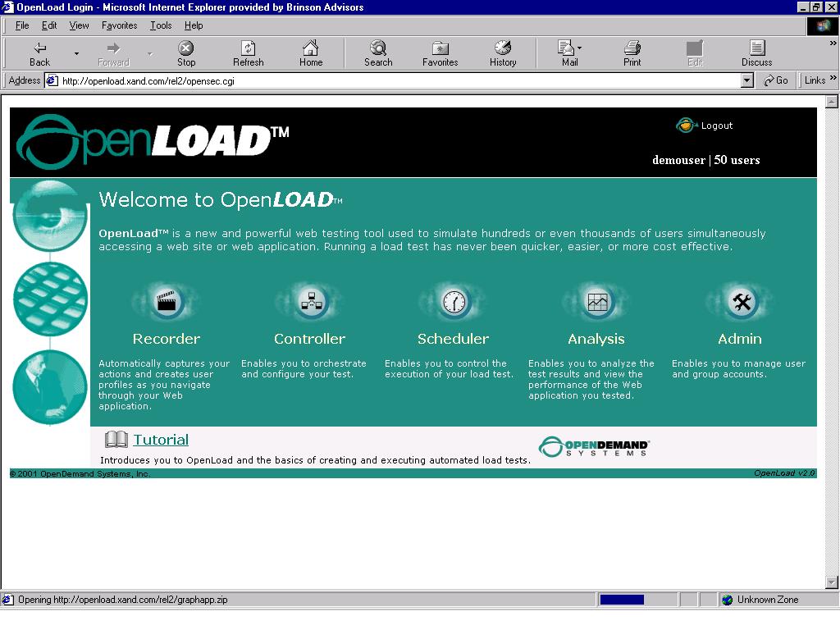Show the History pane
Screen dimensions: 840x630
pos(503,53)
